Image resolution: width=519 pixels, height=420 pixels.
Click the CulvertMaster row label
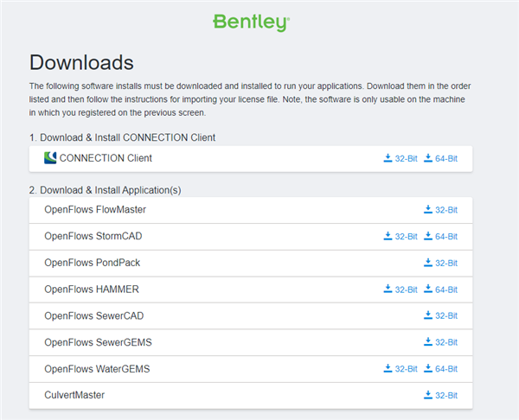[x=74, y=395]
